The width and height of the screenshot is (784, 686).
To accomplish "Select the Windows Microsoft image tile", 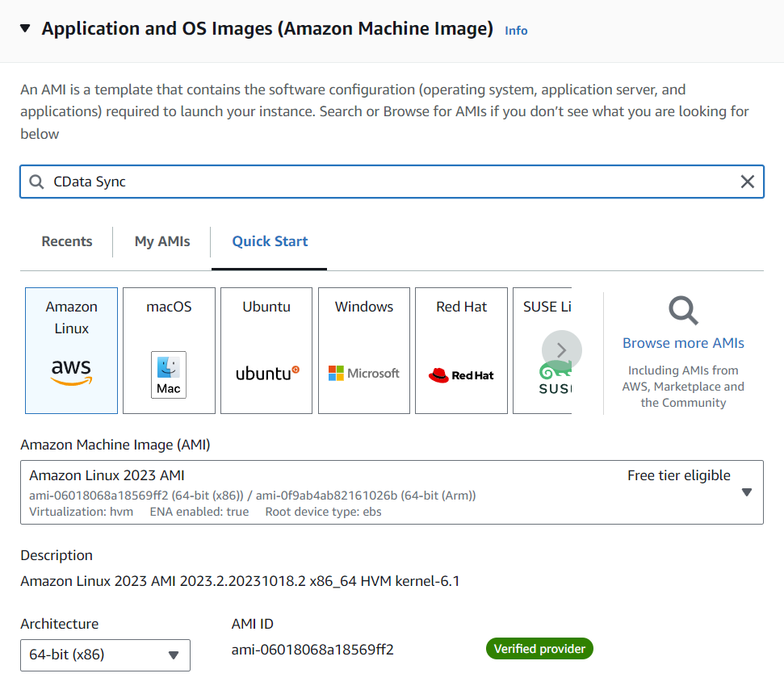I will pos(364,350).
